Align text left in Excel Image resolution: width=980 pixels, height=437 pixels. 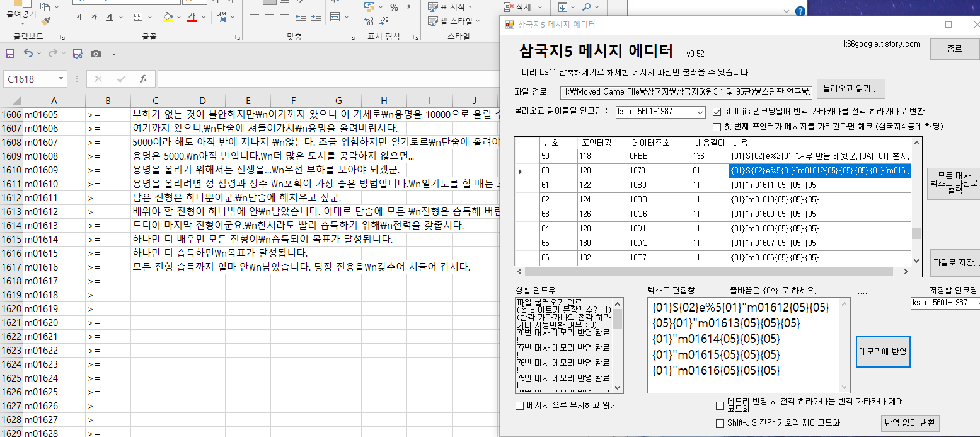[255, 17]
